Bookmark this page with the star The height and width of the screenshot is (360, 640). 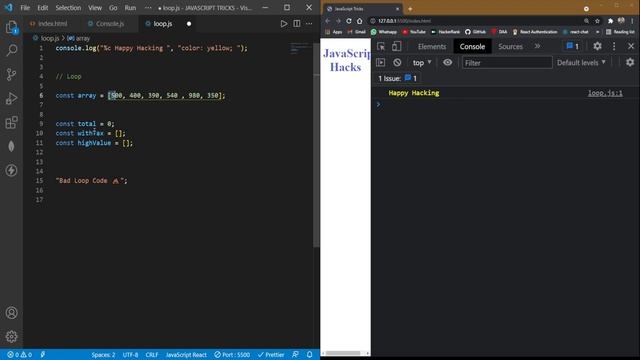(597, 21)
